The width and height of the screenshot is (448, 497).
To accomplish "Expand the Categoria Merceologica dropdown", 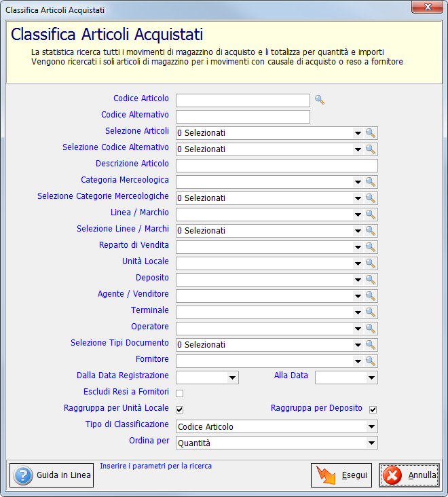I will coord(358,182).
